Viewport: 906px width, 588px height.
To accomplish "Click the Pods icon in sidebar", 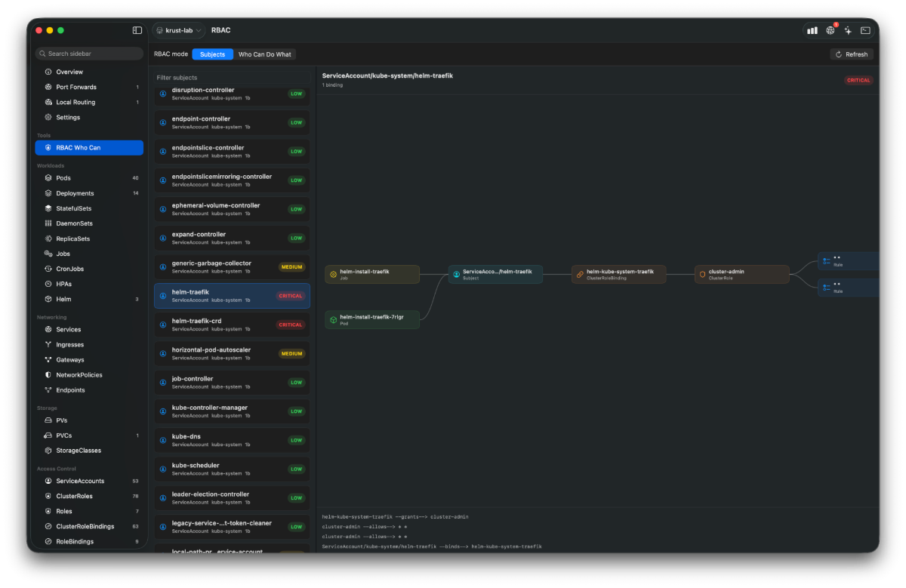I will [x=48, y=178].
